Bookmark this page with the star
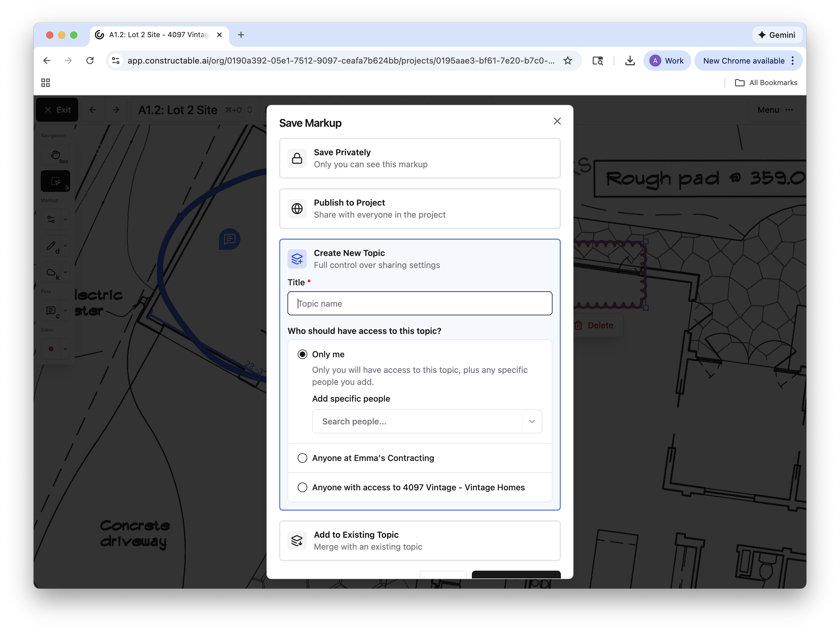The width and height of the screenshot is (840, 633). 568,61
